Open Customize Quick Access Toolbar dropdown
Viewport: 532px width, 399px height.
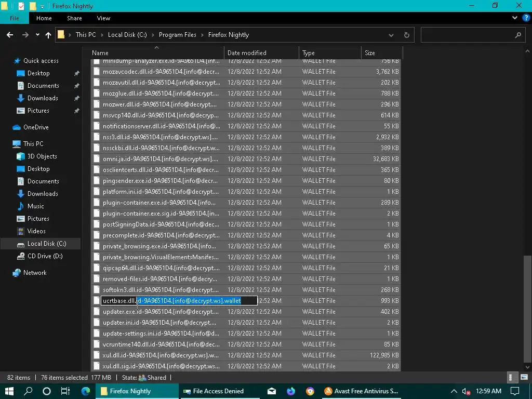[x=42, y=6]
